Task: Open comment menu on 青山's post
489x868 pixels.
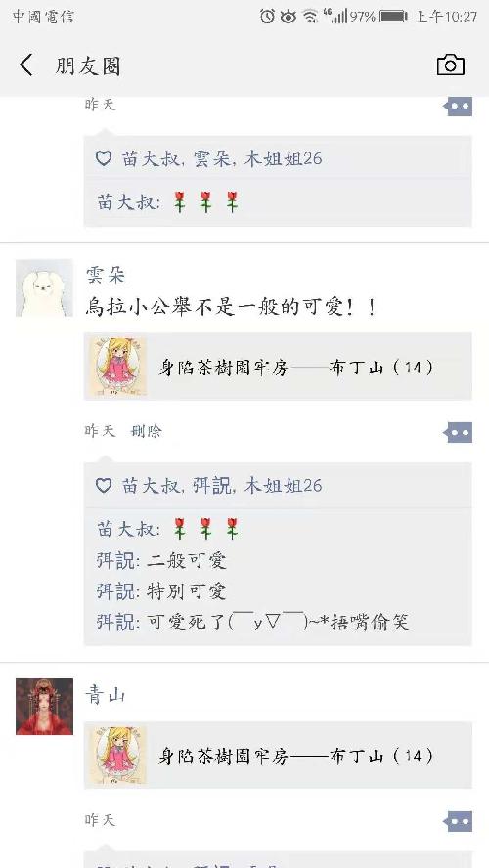Action: 459,821
